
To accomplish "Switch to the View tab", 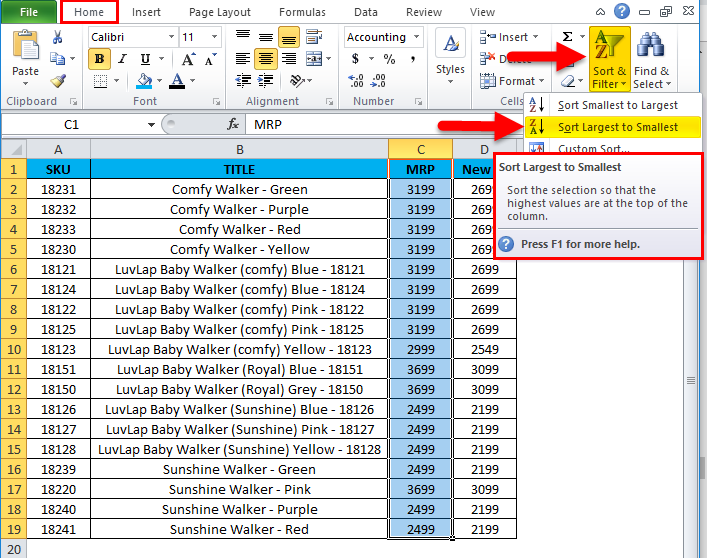I will click(x=482, y=12).
